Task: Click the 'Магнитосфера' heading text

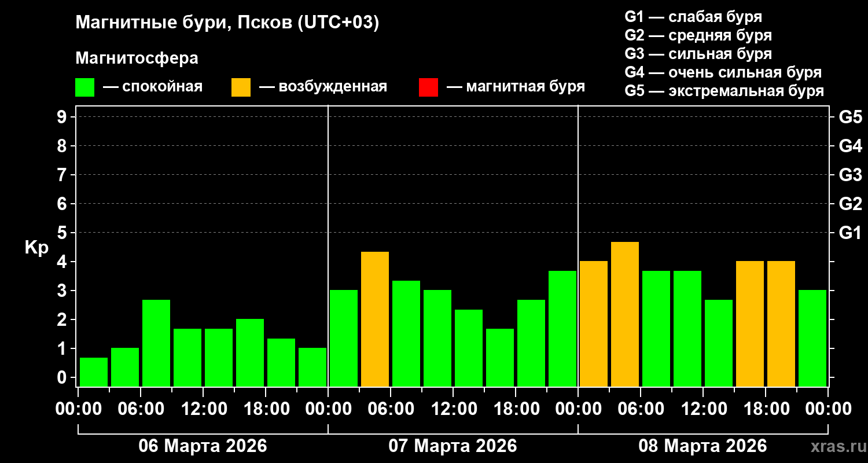Action: pos(137,58)
